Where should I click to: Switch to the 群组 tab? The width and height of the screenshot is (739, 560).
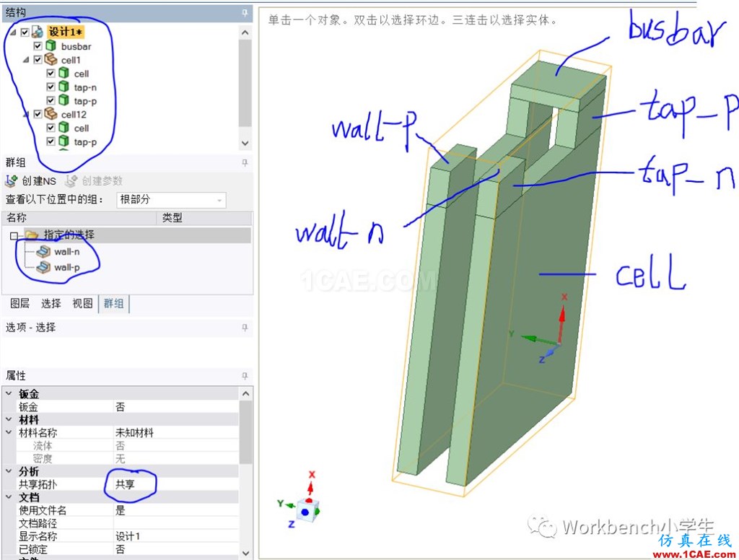tap(113, 304)
